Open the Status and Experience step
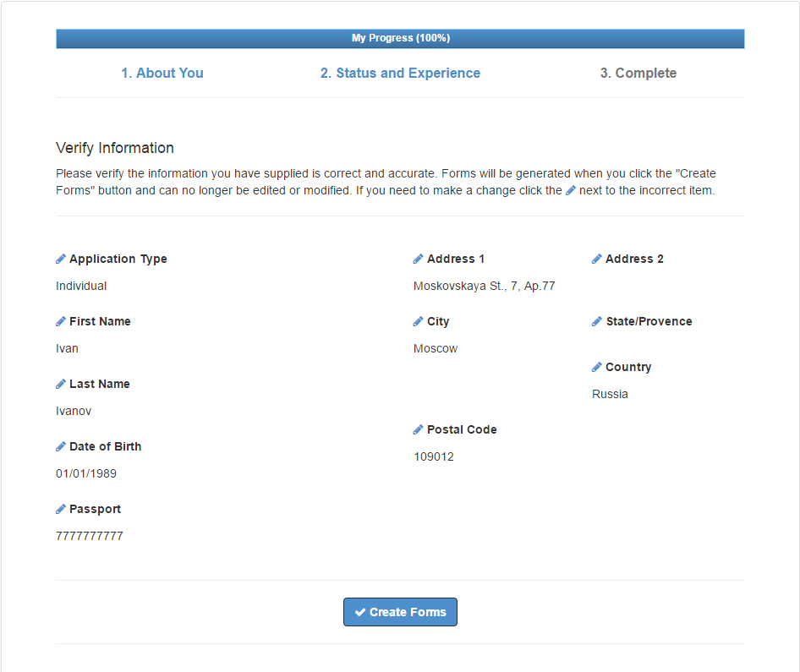Image resolution: width=800 pixels, height=672 pixels. (401, 73)
